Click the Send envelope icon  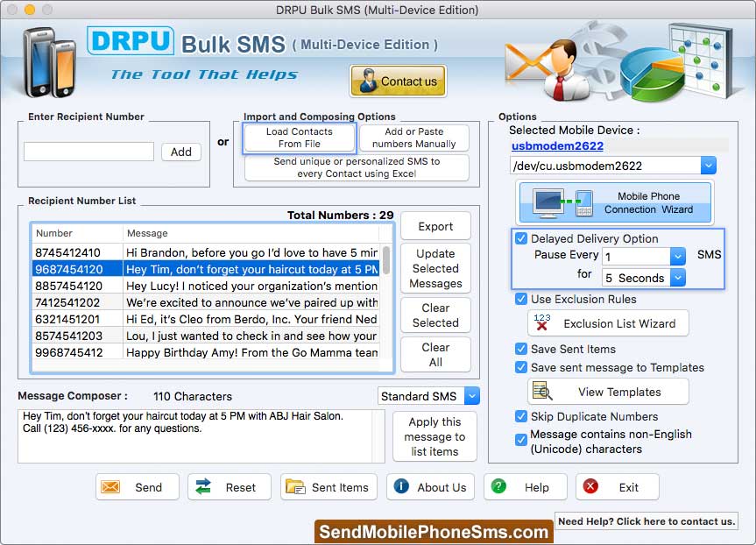tap(110, 487)
